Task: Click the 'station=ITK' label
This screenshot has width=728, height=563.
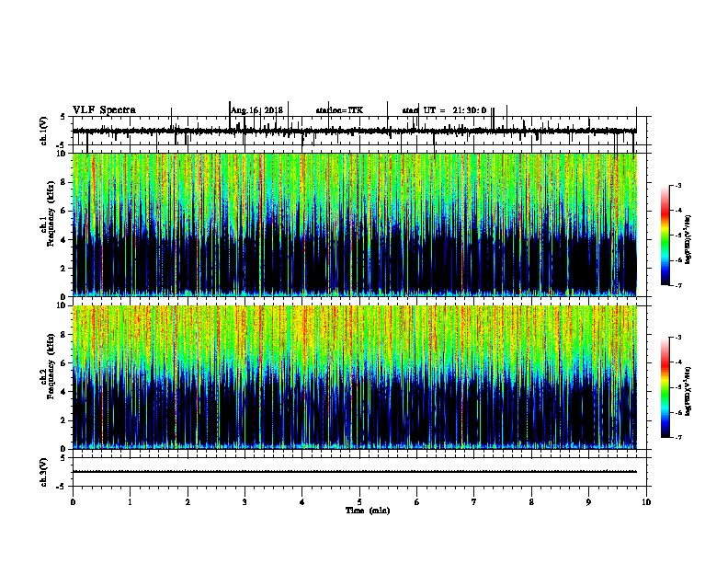Action: [339, 110]
